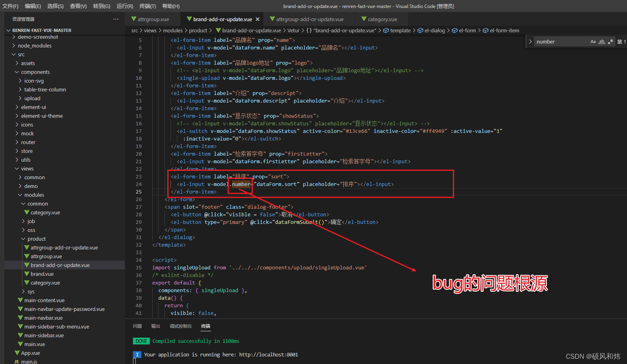This screenshot has height=364, width=627.
Task: Click braces icon in breadcrumb
Action: 309,30
